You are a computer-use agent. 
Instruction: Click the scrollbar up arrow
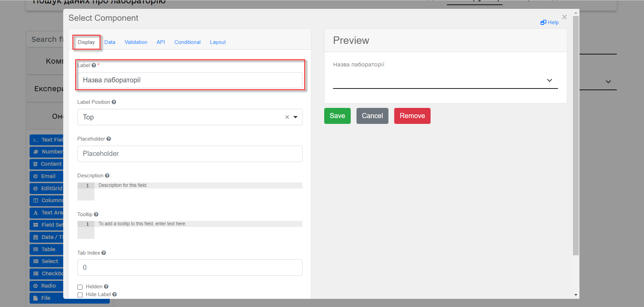[576, 13]
